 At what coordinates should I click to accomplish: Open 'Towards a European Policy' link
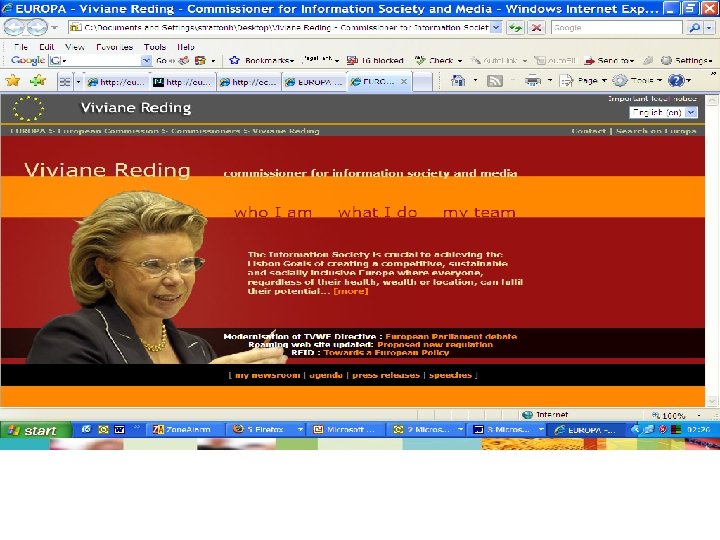386,353
